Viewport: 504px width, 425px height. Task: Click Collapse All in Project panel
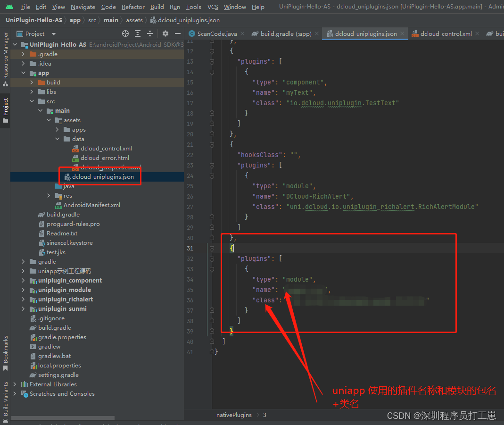[150, 34]
